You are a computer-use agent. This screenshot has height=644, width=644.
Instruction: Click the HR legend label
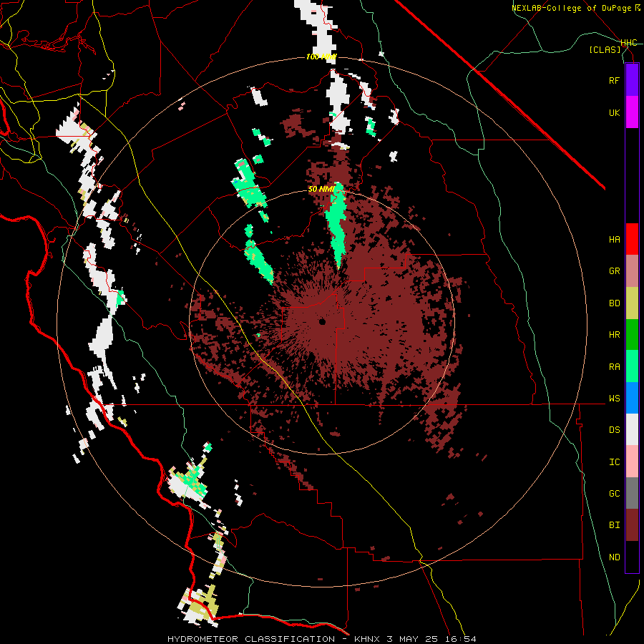click(x=614, y=335)
